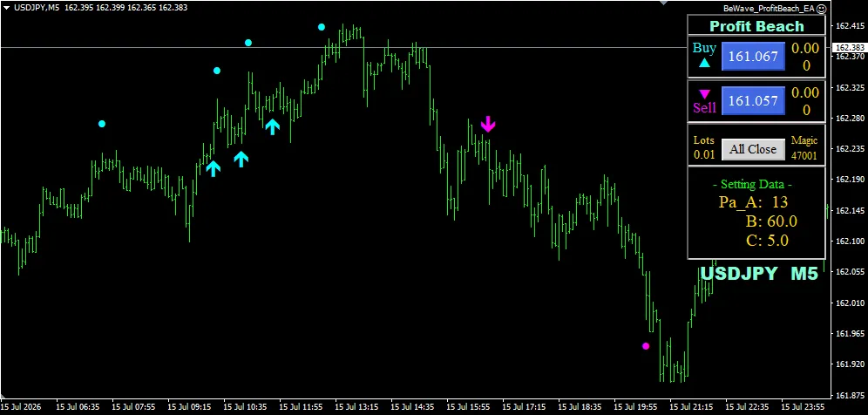Click the 15 Jul 13:15 time label
868x415 pixels.
356,406
